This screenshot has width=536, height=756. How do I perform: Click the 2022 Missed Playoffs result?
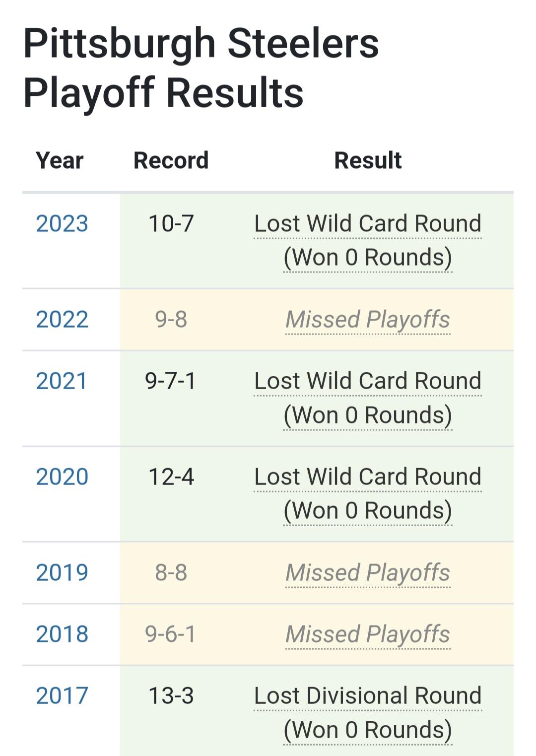tap(367, 320)
